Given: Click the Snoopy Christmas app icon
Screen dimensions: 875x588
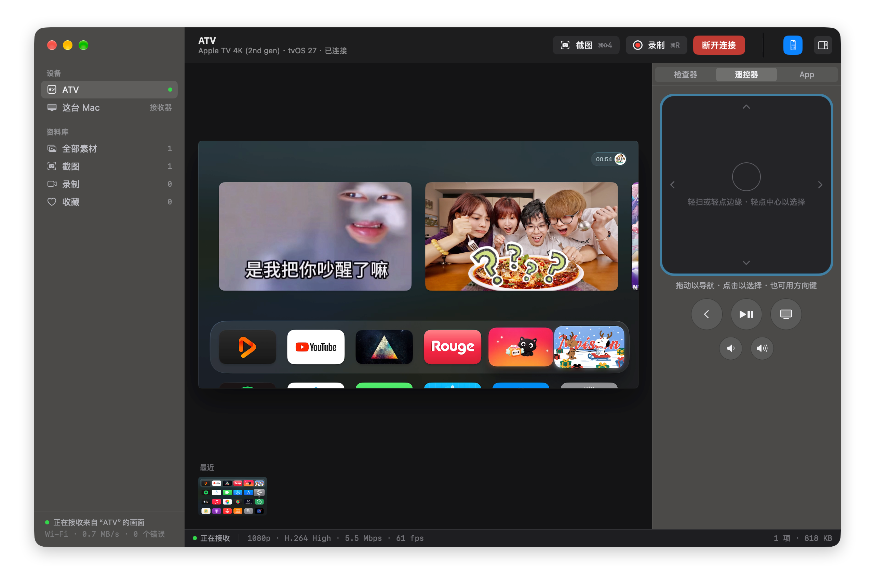Looking at the screenshot, I should 589,347.
